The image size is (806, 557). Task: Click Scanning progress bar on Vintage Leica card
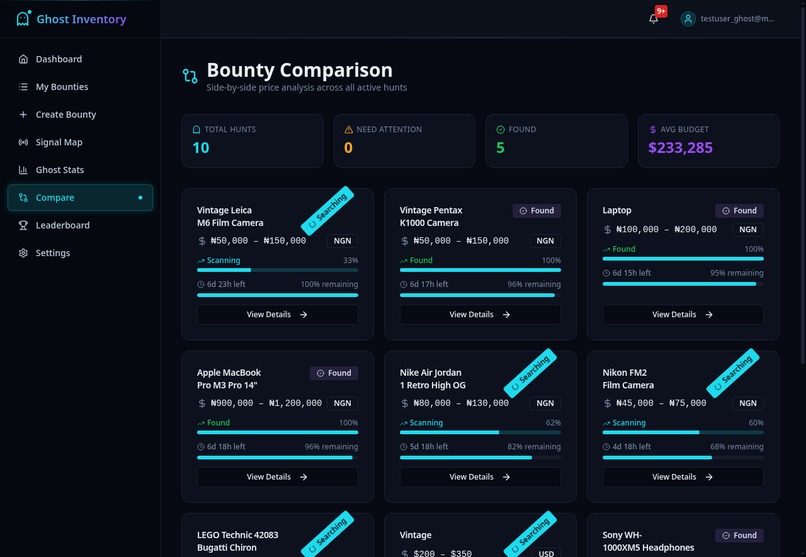pos(278,270)
